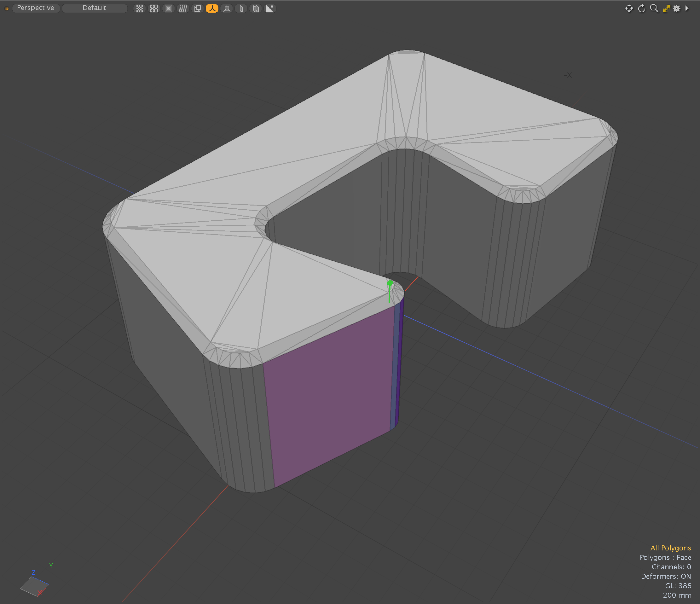The height and width of the screenshot is (604, 700).
Task: Click the diagonal triangle toolbar button
Action: coord(270,9)
